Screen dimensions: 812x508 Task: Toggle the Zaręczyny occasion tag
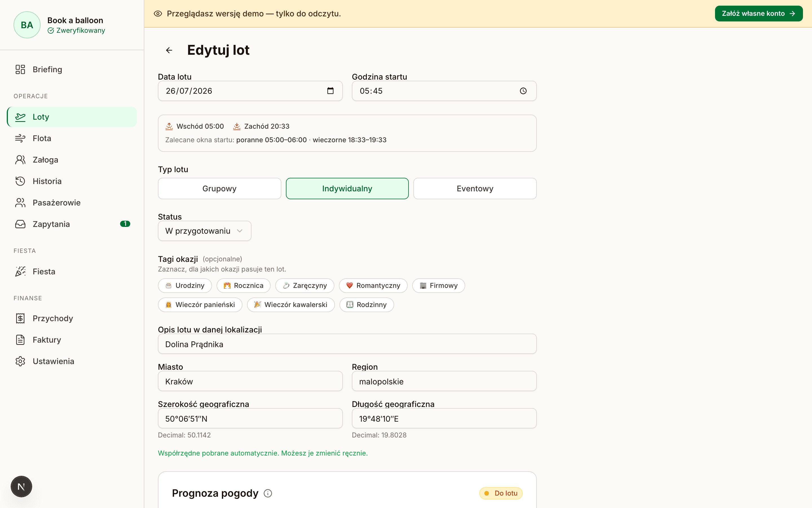305,286
